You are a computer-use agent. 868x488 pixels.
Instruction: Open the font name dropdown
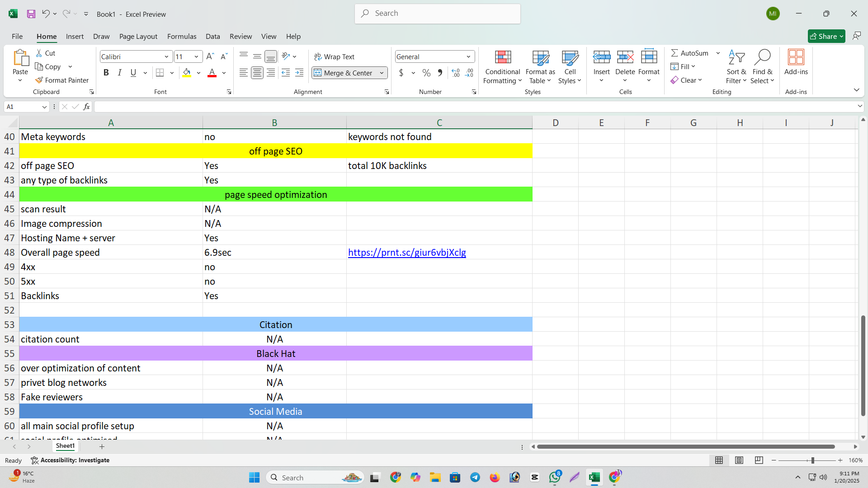coord(166,56)
